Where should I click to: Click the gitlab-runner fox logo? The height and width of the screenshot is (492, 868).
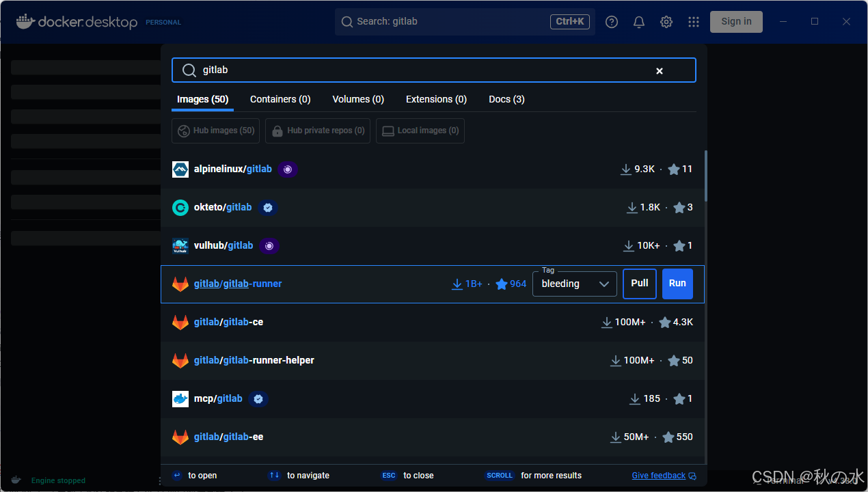click(x=180, y=284)
